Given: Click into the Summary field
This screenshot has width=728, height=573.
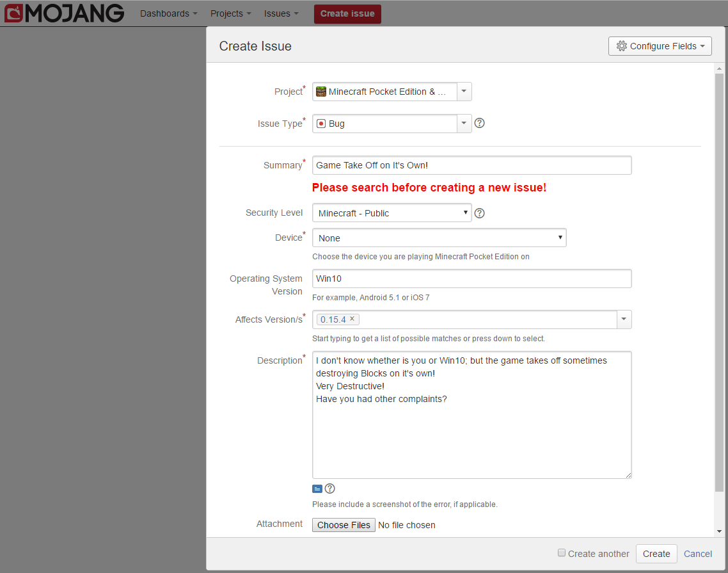Looking at the screenshot, I should point(471,165).
